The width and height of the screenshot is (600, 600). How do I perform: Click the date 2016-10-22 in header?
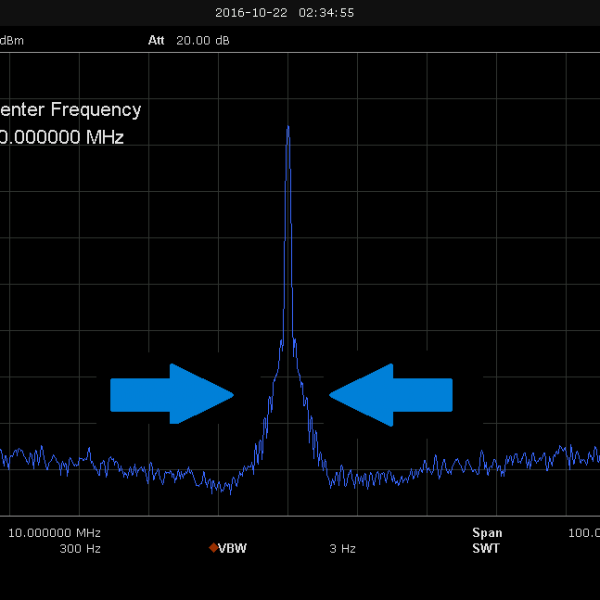(x=250, y=13)
